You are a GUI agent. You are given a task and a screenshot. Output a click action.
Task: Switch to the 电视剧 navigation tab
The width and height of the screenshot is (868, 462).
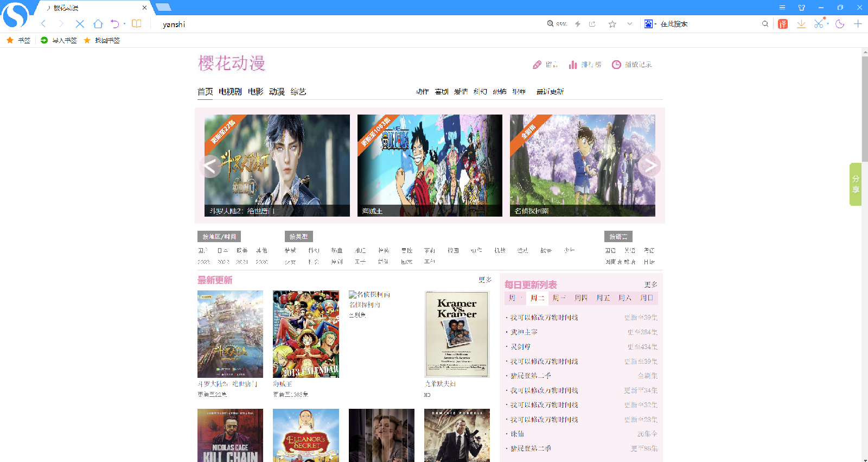[x=230, y=92]
